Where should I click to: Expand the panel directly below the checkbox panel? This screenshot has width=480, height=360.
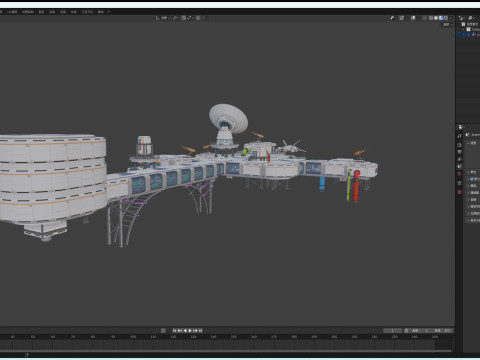[x=468, y=186]
